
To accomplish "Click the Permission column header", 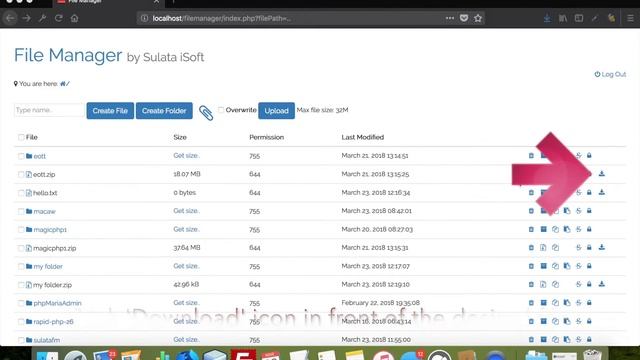I will 267,137.
